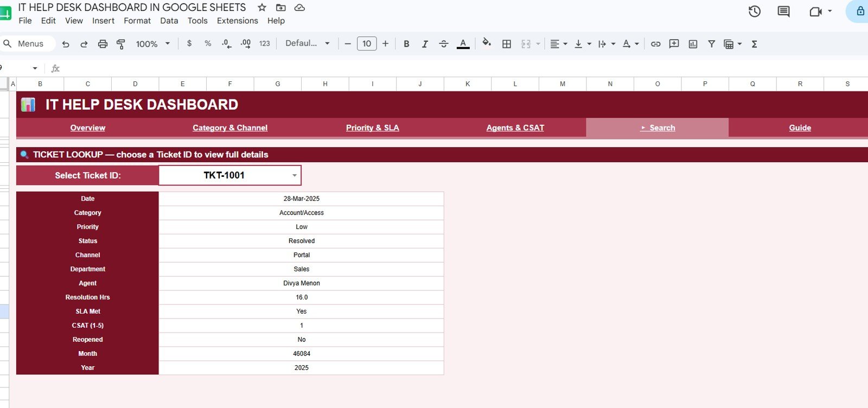The image size is (868, 408).
Task: Decrease font size with minus button
Action: pyautogui.click(x=348, y=43)
